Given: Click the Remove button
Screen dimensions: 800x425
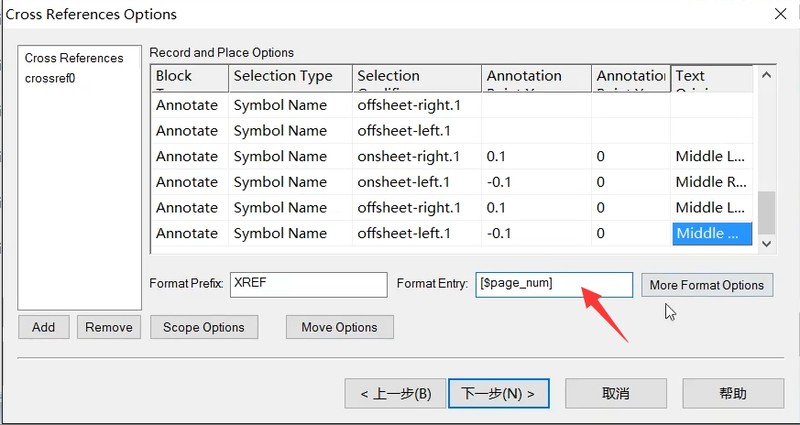Looking at the screenshot, I should tap(109, 327).
